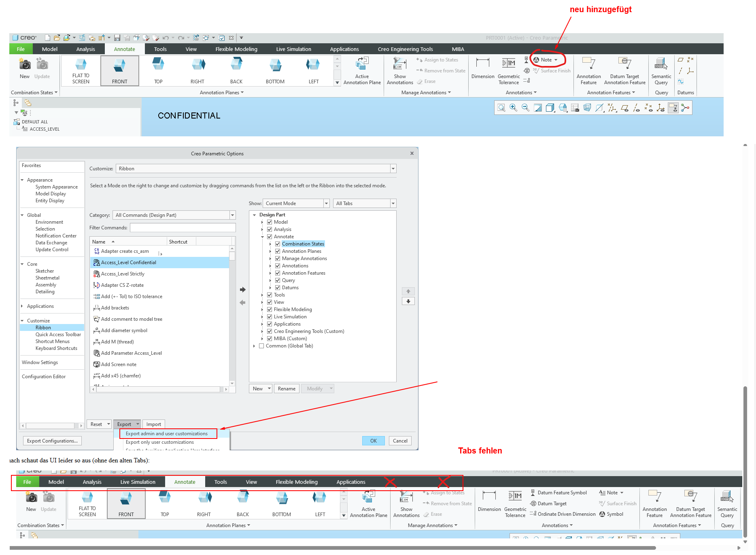This screenshot has width=756, height=555.
Task: Open the All Tabs dropdown
Action: (393, 203)
